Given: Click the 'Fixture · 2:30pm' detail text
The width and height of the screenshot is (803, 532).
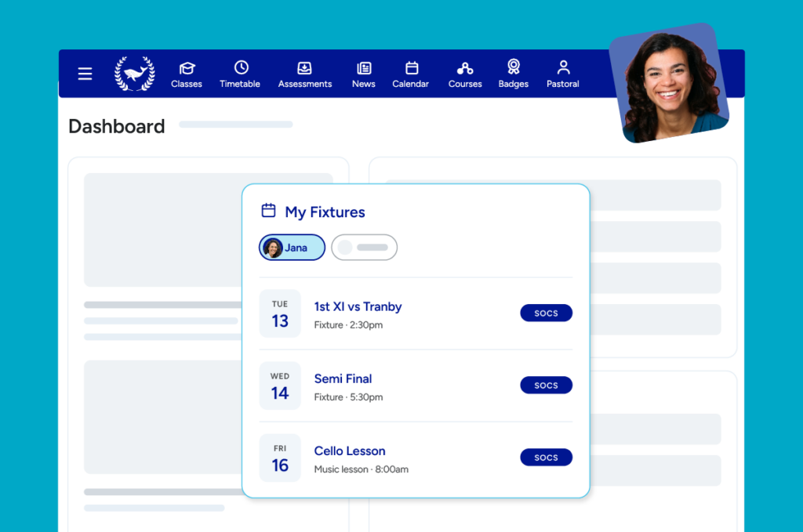Looking at the screenshot, I should [x=348, y=325].
